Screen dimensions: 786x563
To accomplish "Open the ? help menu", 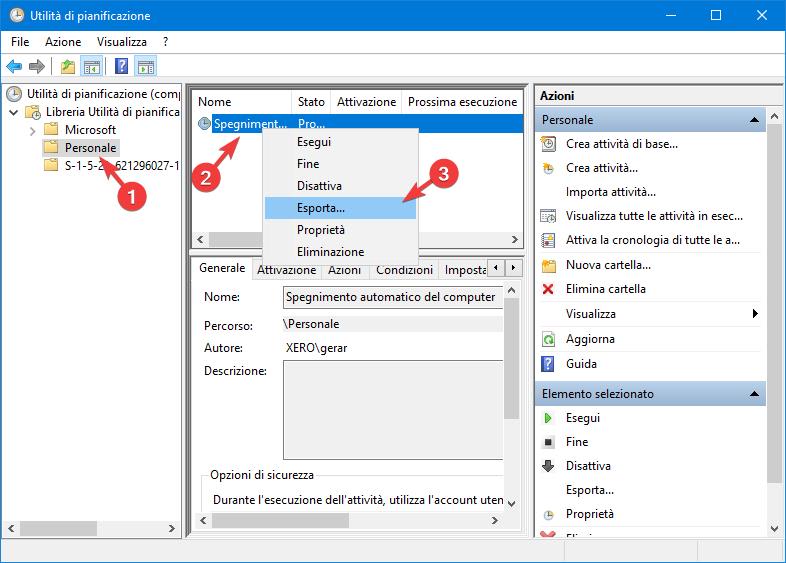I will [x=165, y=42].
